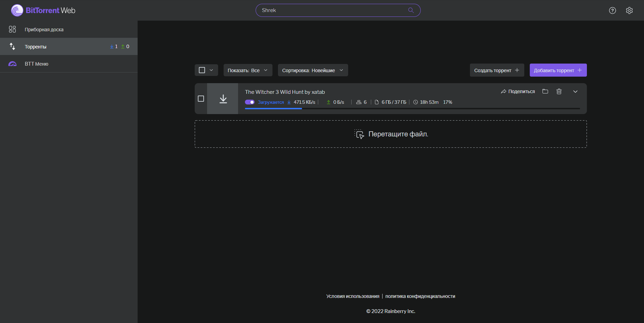Click the peers icon next to 6
The height and width of the screenshot is (323, 644).
[359, 102]
